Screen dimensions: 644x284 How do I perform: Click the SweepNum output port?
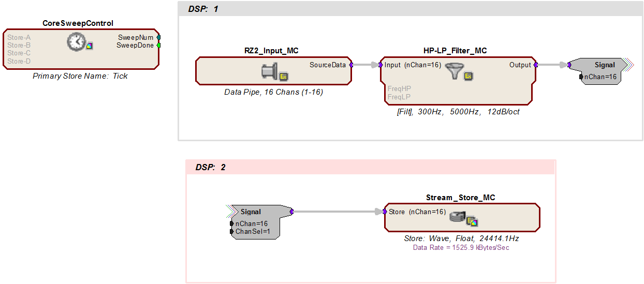point(158,37)
